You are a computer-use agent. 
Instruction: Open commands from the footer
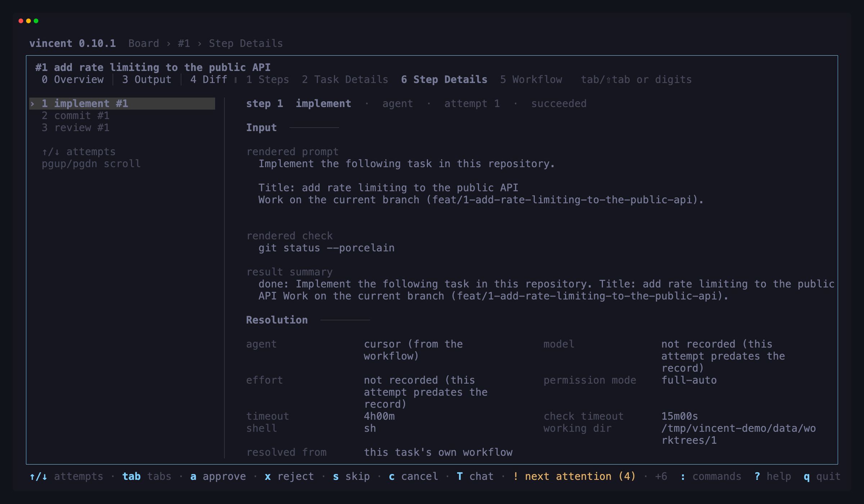(711, 477)
